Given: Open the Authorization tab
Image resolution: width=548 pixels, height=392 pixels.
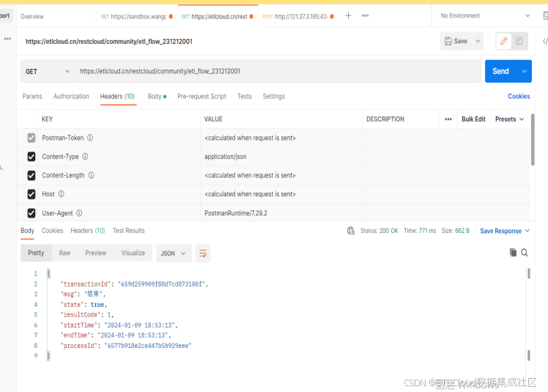Looking at the screenshot, I should coord(71,96).
